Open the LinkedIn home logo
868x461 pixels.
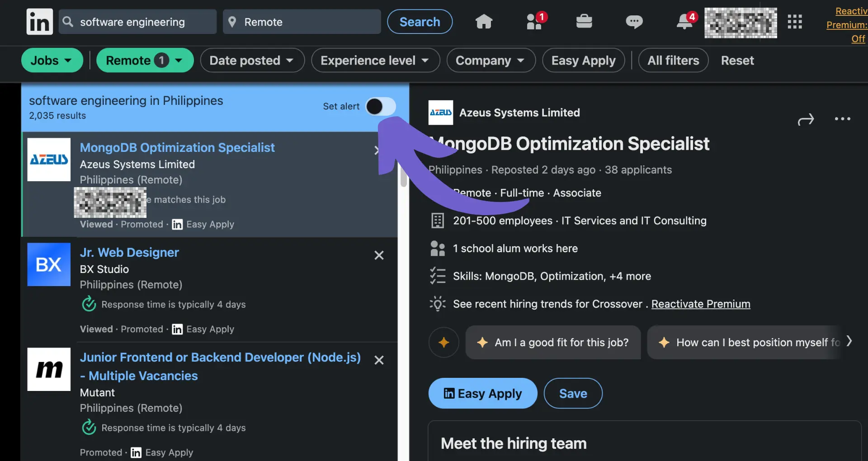tap(39, 22)
